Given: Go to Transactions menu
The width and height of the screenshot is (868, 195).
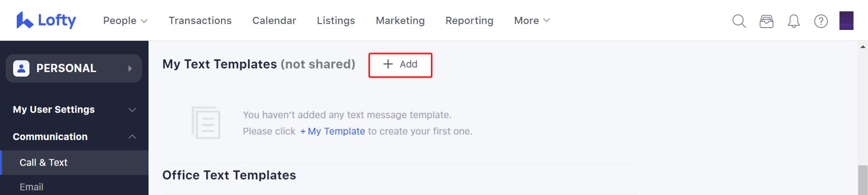Looking at the screenshot, I should pos(200,20).
